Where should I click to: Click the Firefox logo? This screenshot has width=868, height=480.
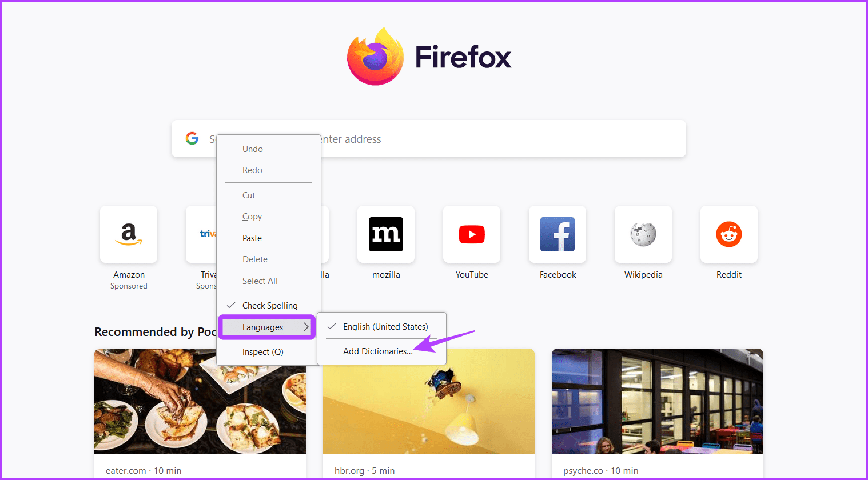pos(376,57)
